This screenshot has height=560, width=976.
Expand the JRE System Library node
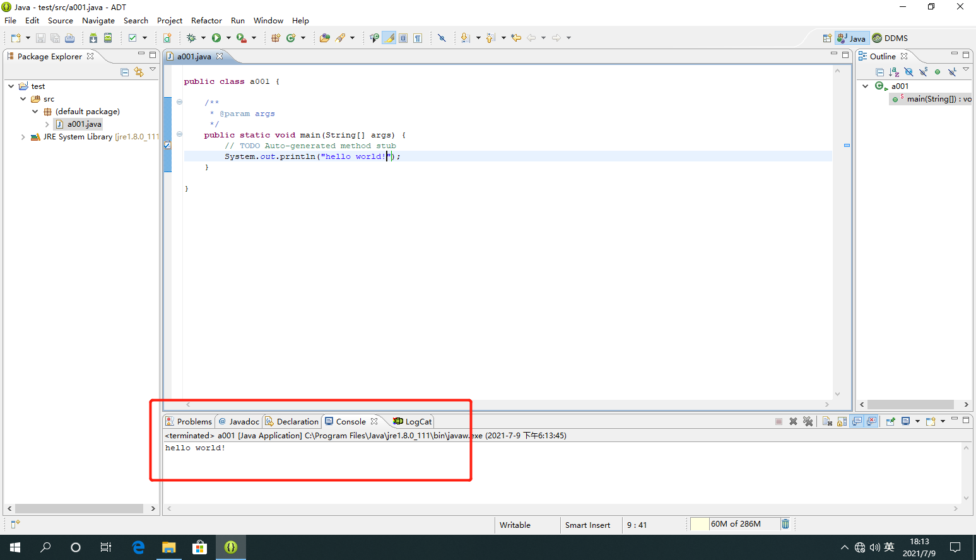23,137
